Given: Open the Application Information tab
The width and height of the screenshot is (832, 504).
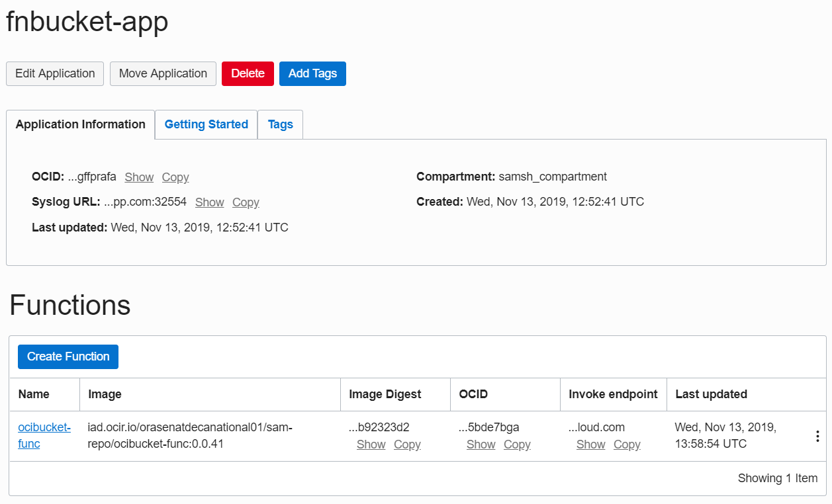Looking at the screenshot, I should (x=80, y=124).
